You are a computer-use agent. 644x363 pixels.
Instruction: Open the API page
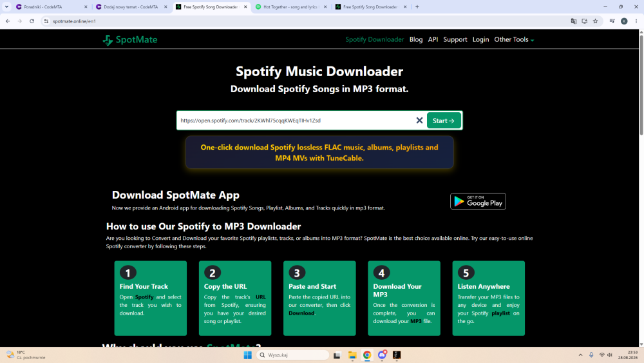pos(433,39)
